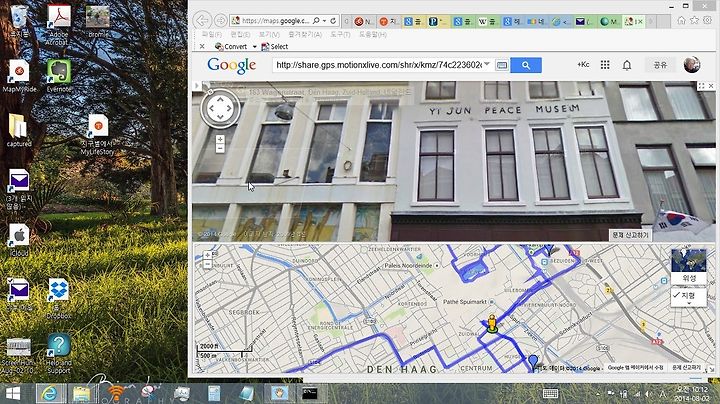Zoom in on the Den Haag map

[207, 255]
